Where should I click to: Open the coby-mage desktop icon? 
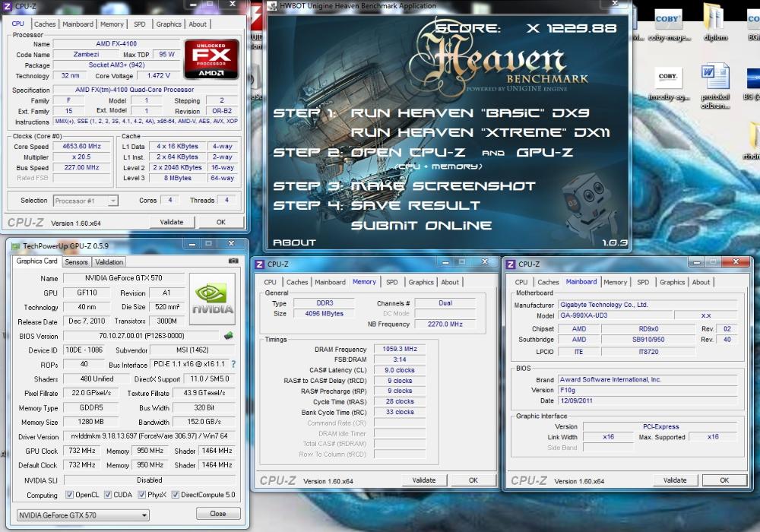[668, 24]
